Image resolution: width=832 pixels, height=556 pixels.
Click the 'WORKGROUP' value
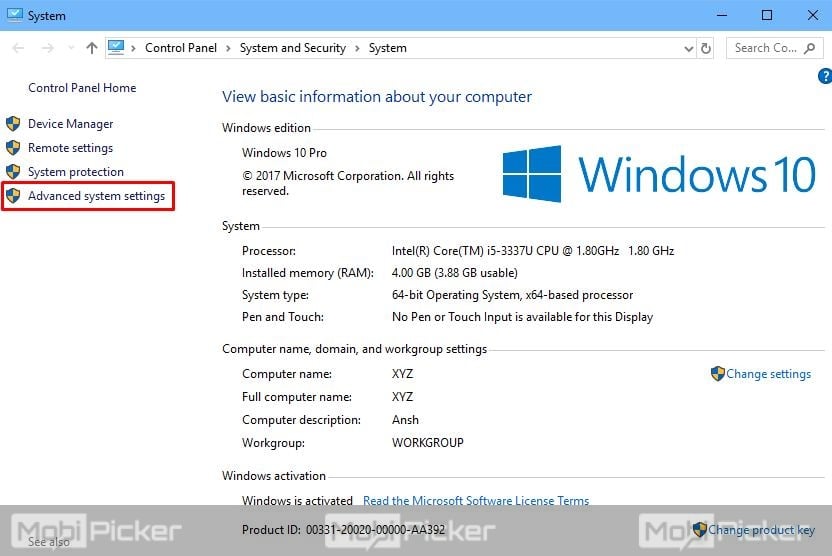coord(428,442)
